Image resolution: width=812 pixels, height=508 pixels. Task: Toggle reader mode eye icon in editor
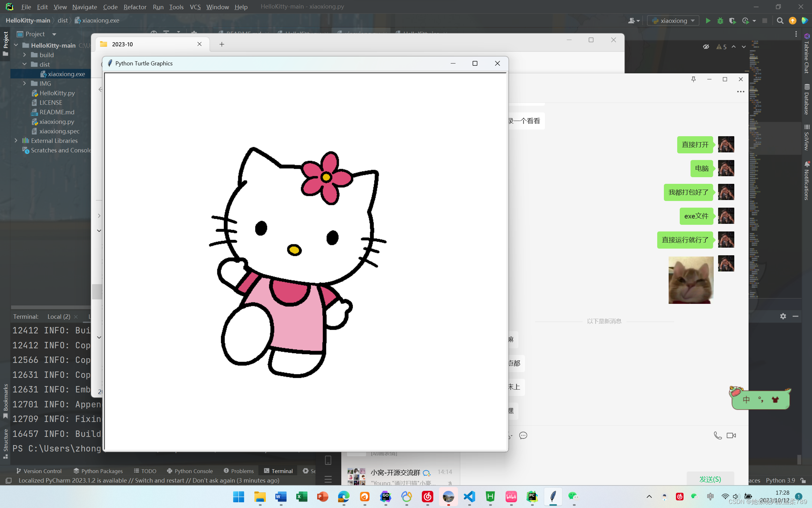pyautogui.click(x=706, y=47)
